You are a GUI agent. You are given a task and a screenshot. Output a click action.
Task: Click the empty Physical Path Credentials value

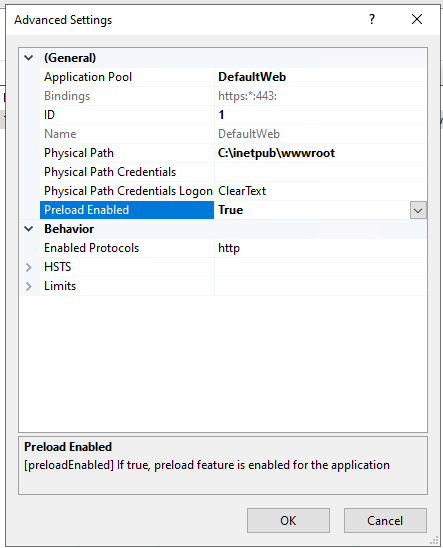click(320, 172)
